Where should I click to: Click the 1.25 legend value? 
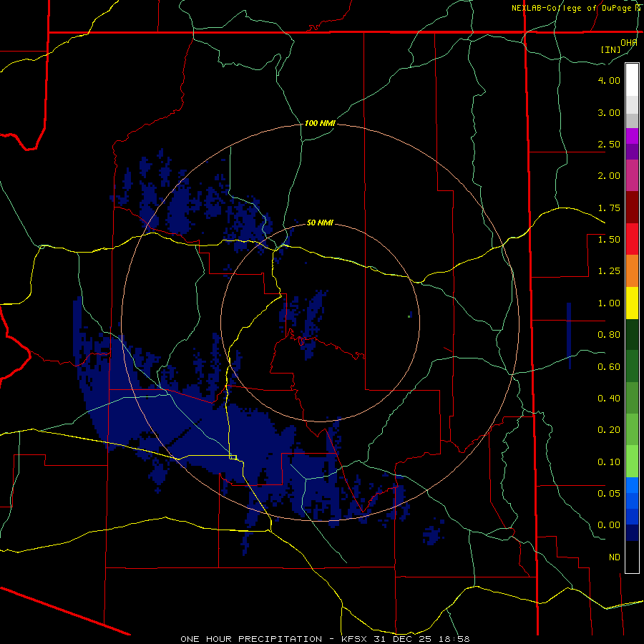pyautogui.click(x=609, y=271)
